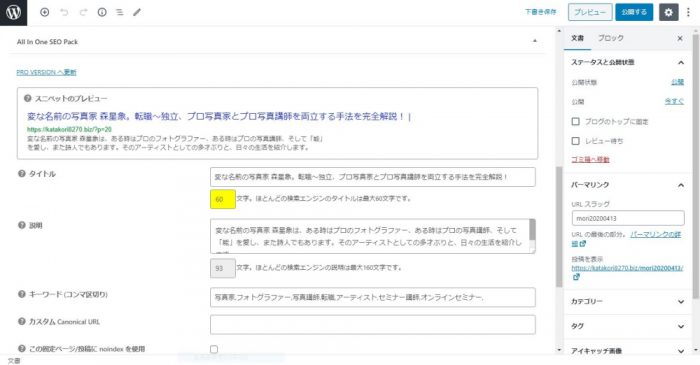Click external link icon after パーマリンクの詳細
This screenshot has height=365, width=700.
coord(583,244)
